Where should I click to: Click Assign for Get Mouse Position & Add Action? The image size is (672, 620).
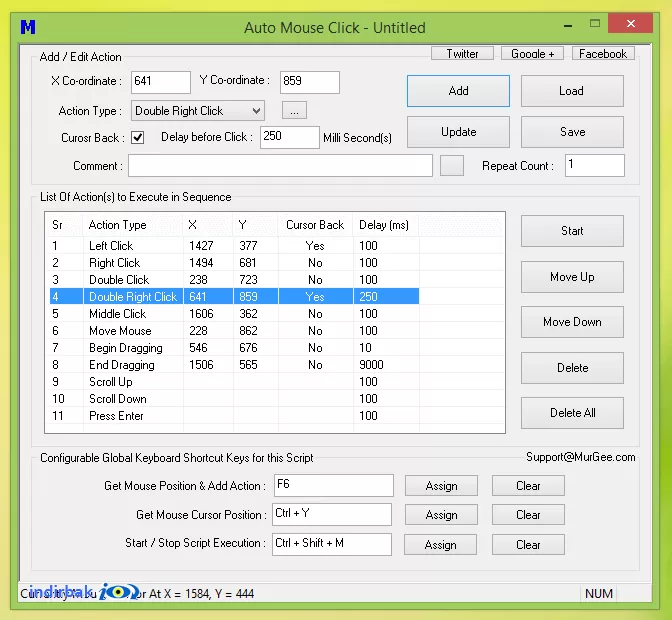pyautogui.click(x=441, y=486)
